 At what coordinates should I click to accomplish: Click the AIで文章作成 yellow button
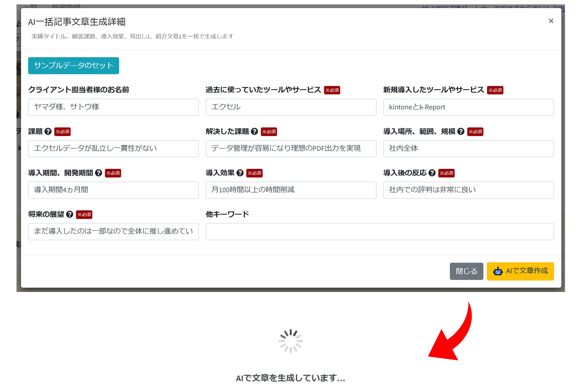[x=520, y=271]
